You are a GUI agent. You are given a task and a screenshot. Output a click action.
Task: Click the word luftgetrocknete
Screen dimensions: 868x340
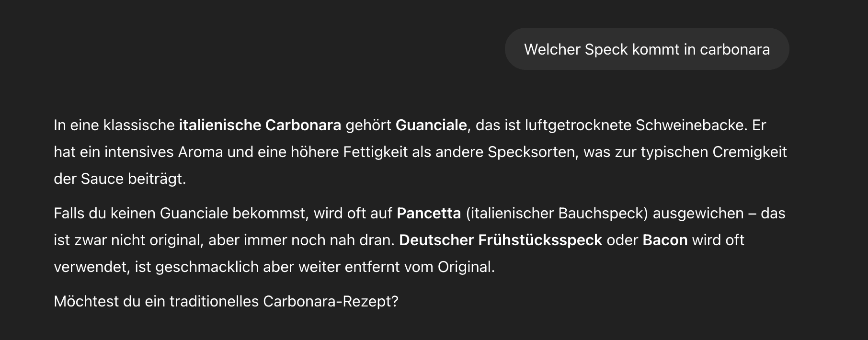point(578,125)
